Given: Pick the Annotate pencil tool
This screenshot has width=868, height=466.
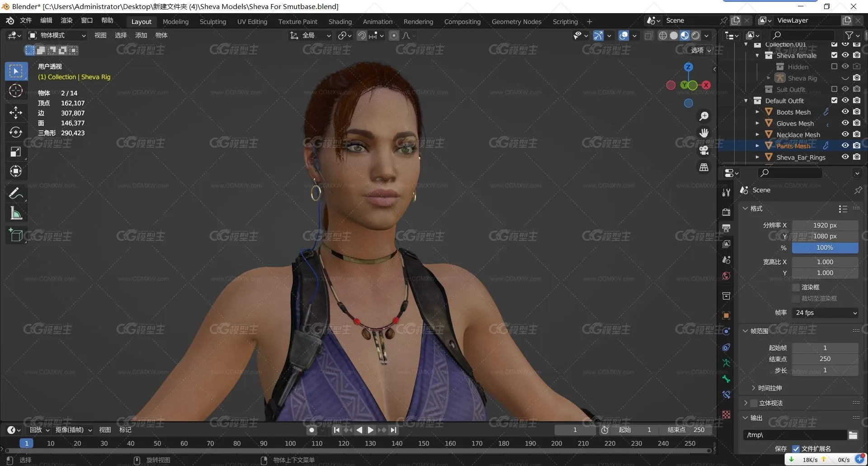Looking at the screenshot, I should (16, 194).
